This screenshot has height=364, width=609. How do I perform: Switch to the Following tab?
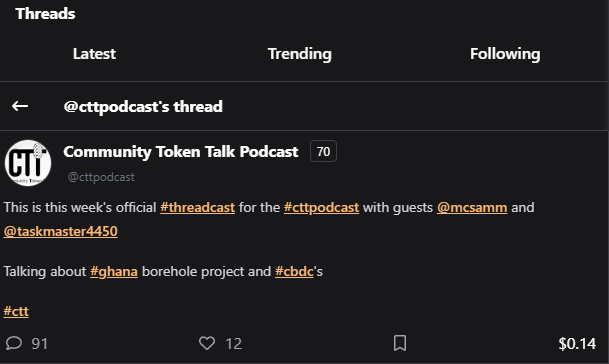(x=505, y=54)
